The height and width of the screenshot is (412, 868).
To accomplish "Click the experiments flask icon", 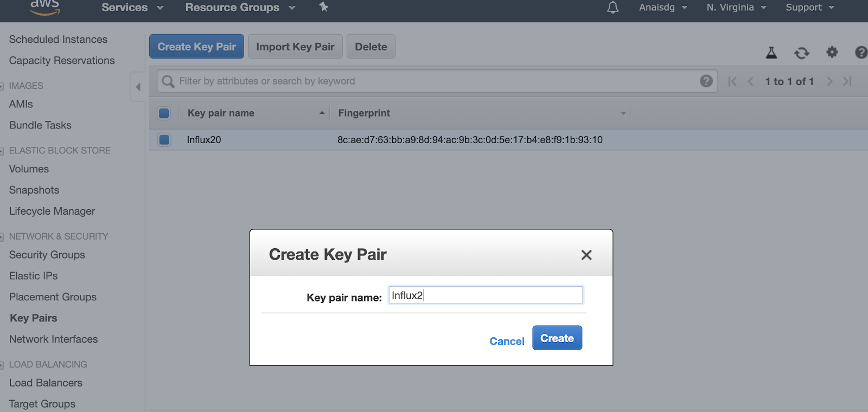I will [x=771, y=53].
